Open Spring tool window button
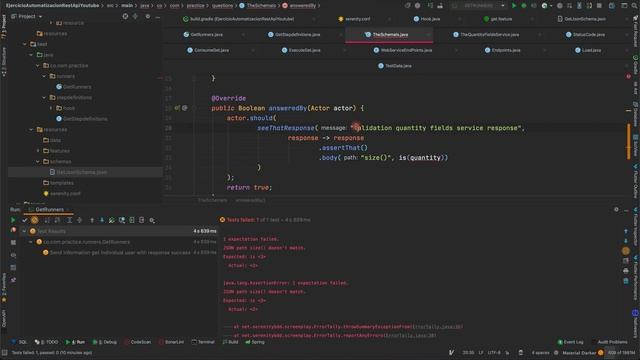 click(255, 342)
